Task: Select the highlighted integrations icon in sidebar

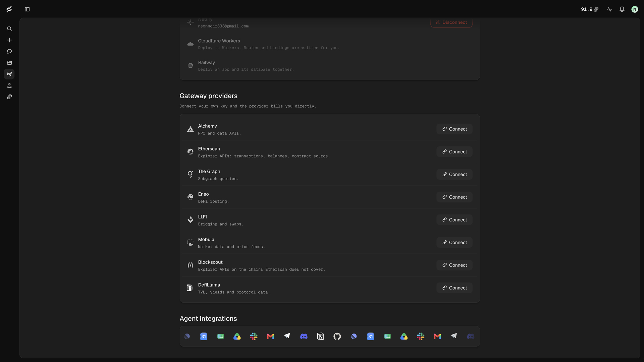Action: [x=9, y=74]
